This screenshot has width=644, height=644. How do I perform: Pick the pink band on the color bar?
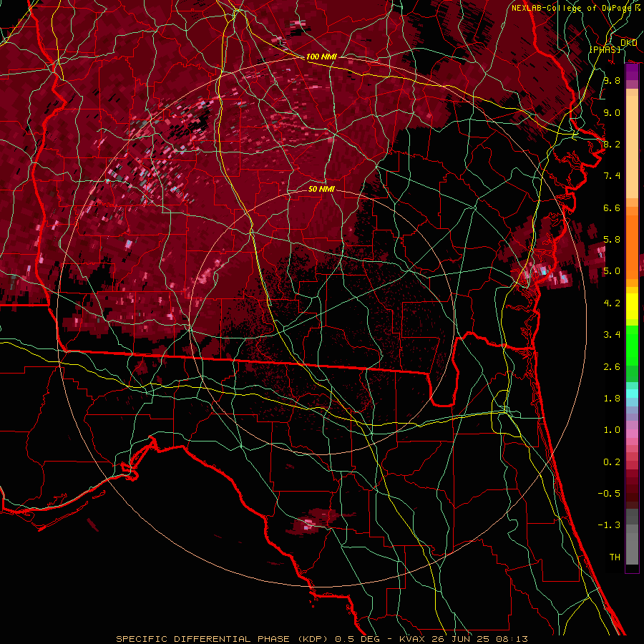click(x=632, y=434)
